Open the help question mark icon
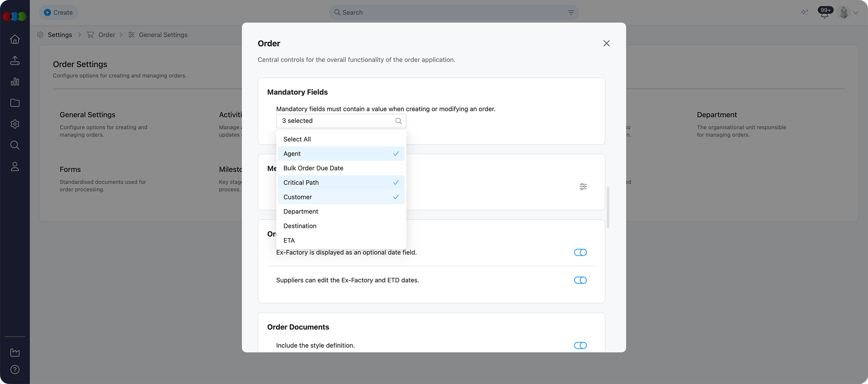 (15, 370)
